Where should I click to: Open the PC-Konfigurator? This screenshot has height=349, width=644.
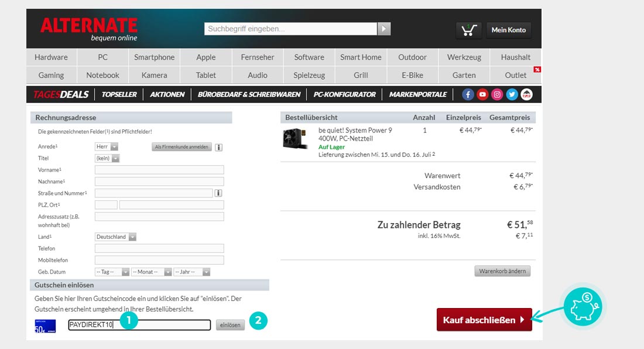[345, 94]
